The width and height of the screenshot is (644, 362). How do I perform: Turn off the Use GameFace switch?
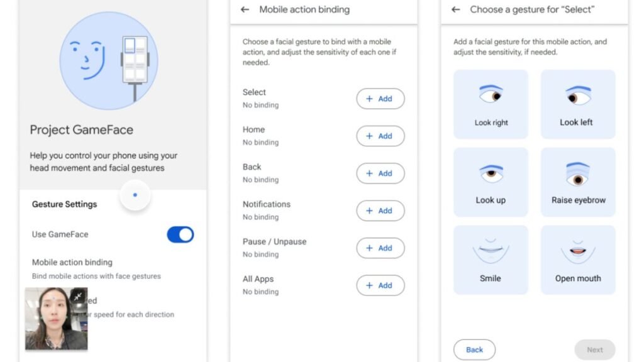pyautogui.click(x=180, y=234)
